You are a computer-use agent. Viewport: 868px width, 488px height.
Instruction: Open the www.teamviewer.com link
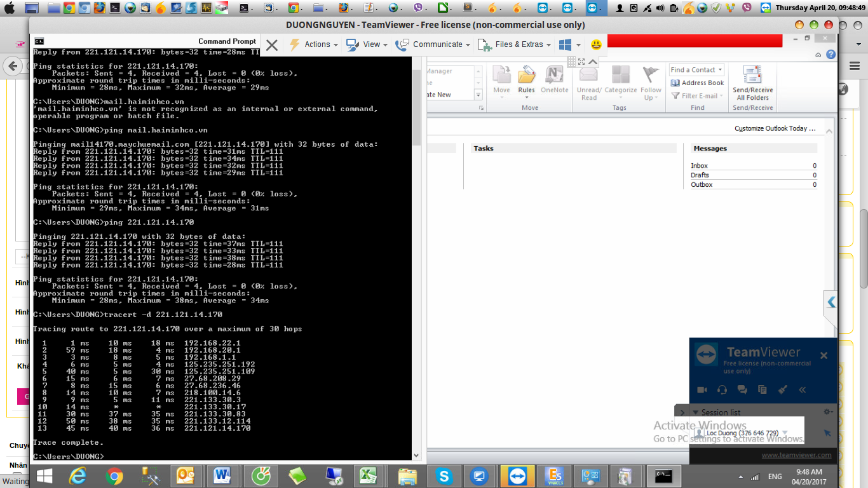point(796,455)
